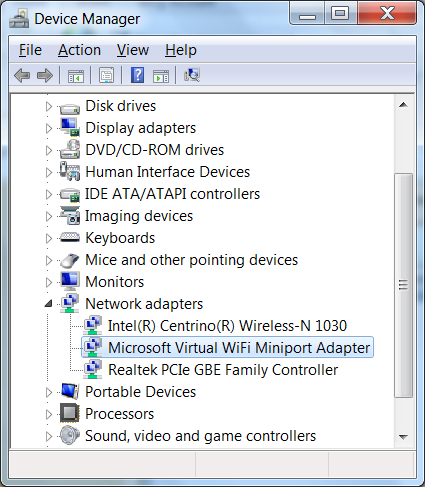Click the vertical scrollbar thumb
Image resolution: width=425 pixels, height=487 pixels.
click(x=403, y=285)
